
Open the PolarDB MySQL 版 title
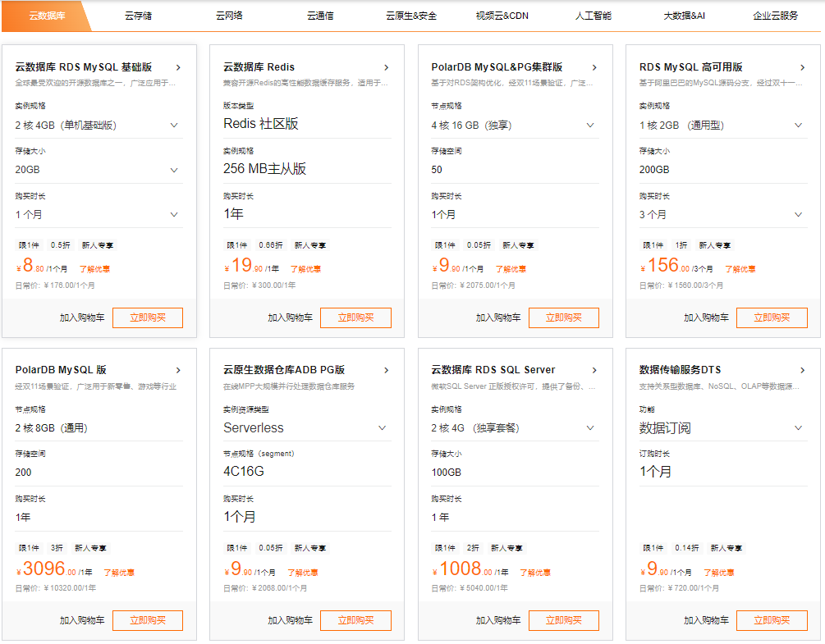[61, 370]
